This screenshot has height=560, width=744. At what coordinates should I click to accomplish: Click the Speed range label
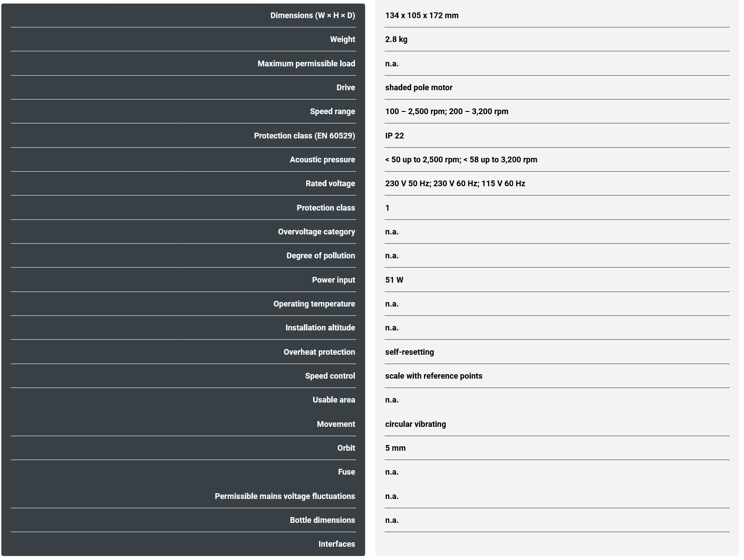332,111
